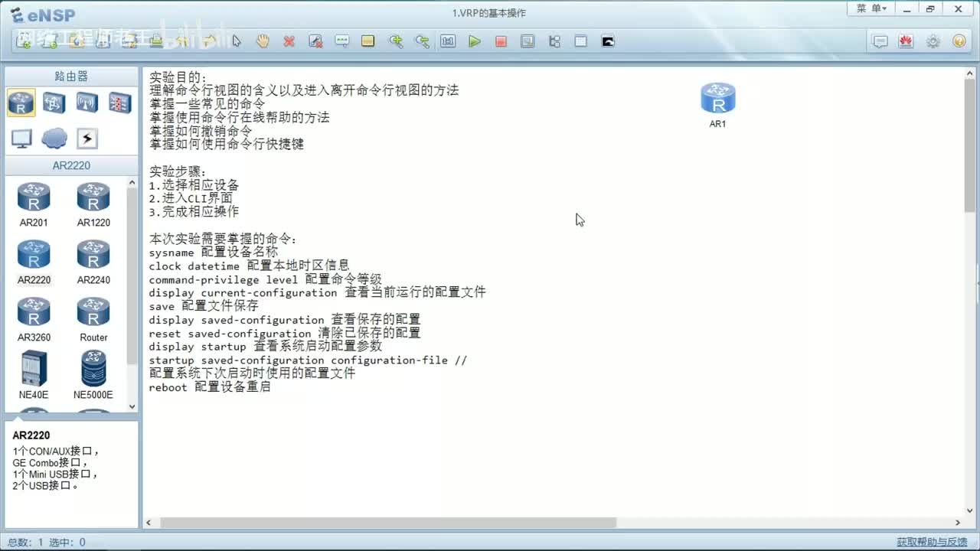Viewport: 980px width, 551px height.
Task: Click canvas vertical scrollbar down arrow
Action: coord(969,510)
